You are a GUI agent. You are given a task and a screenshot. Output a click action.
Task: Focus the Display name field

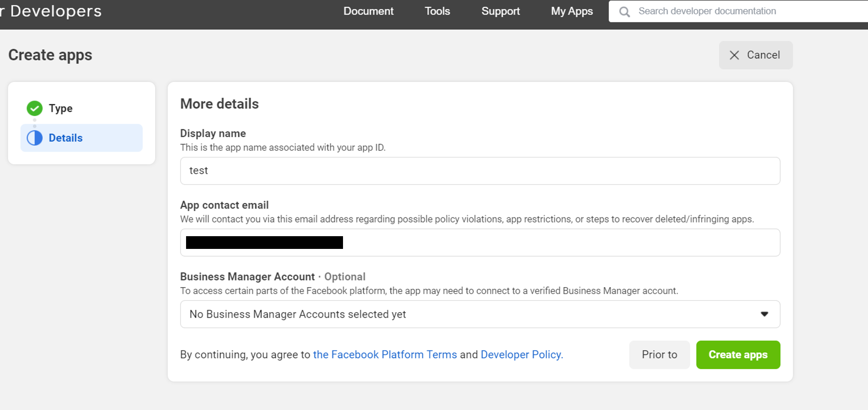point(479,171)
